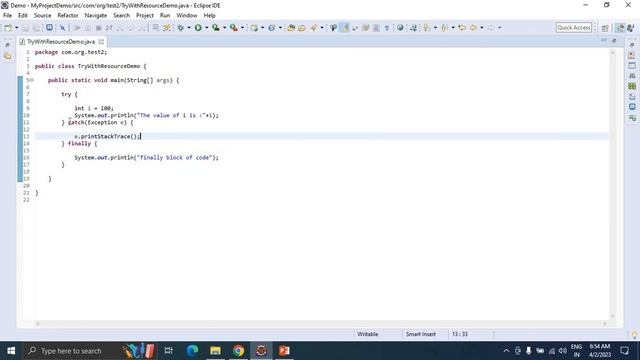640x360 pixels.
Task: Open Google Chrome from taskbar
Action: (x=238, y=351)
